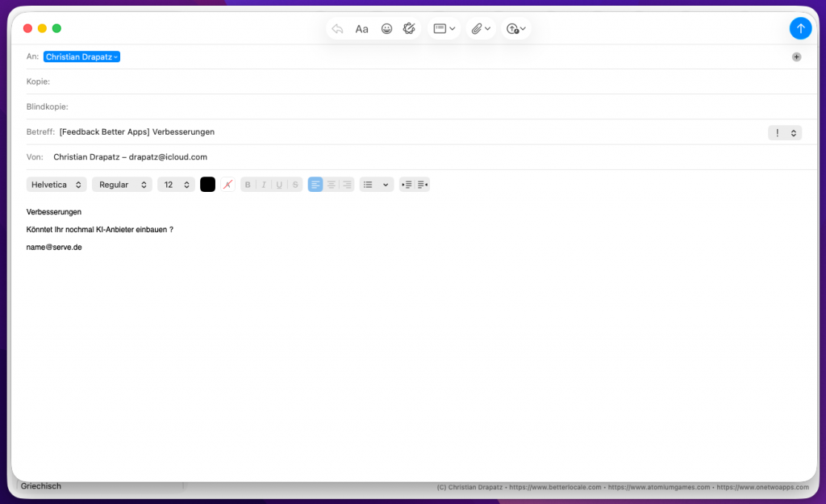Image resolution: width=826 pixels, height=504 pixels.
Task: Toggle italic text formatting
Action: click(x=263, y=185)
